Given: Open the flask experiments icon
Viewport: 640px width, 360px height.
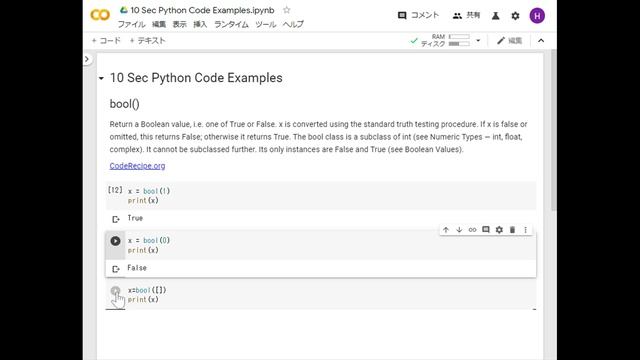Looking at the screenshot, I should [x=496, y=16].
